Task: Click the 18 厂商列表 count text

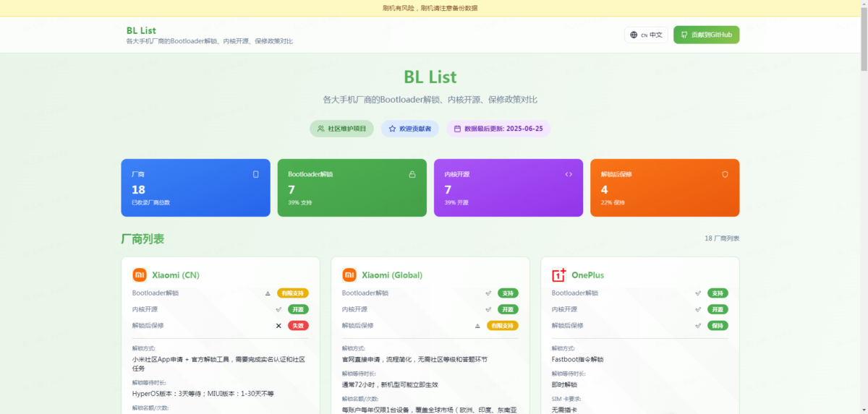Action: tap(722, 238)
